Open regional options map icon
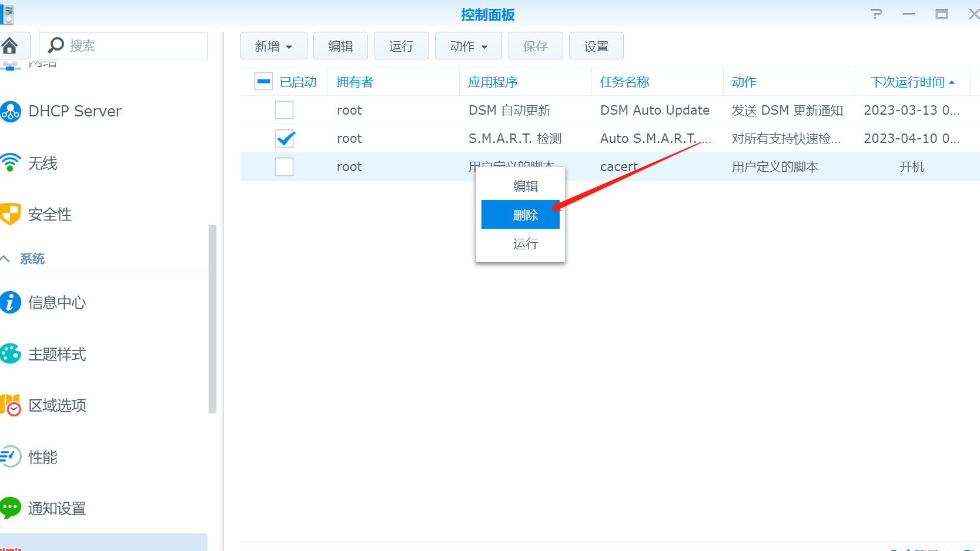Viewport: 980px width, 551px height. (x=10, y=405)
